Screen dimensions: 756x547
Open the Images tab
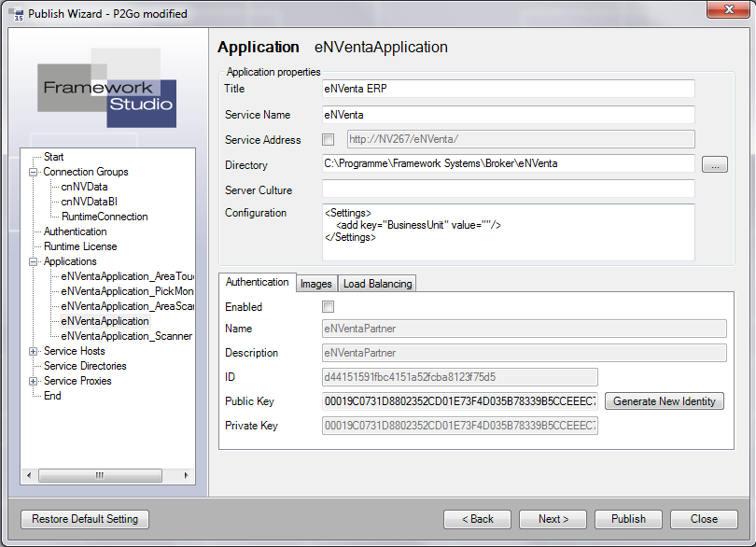point(316,284)
